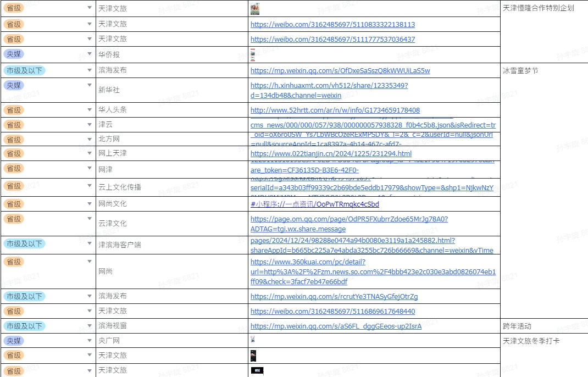Image resolution: width=588 pixels, height=377 pixels.
Task: Visit the www.52hrtt.com link
Action: click(x=335, y=110)
